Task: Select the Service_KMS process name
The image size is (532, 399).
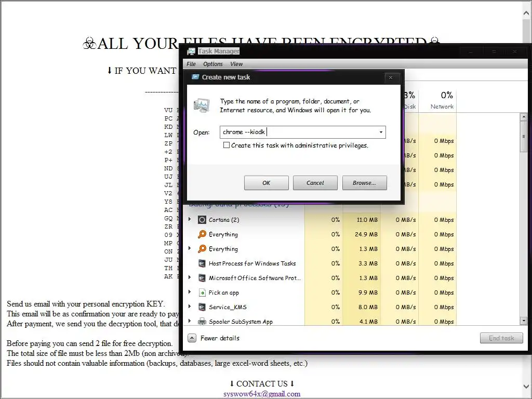Action: point(228,307)
